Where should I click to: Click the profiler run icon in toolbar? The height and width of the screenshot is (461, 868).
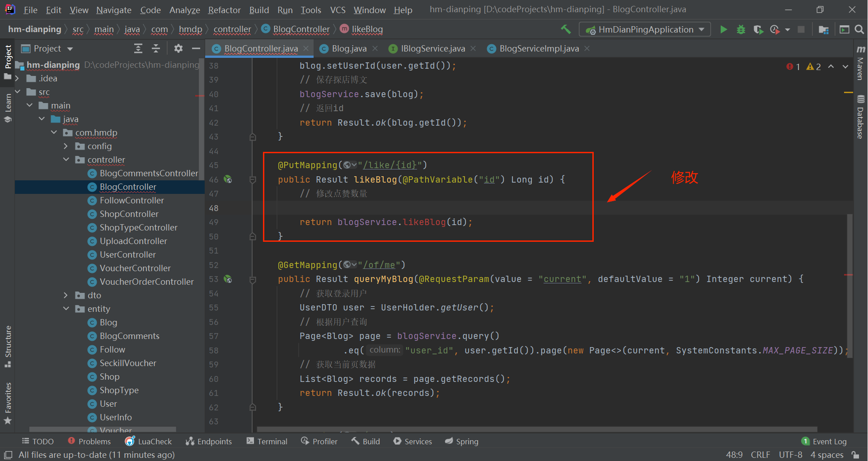[775, 29]
